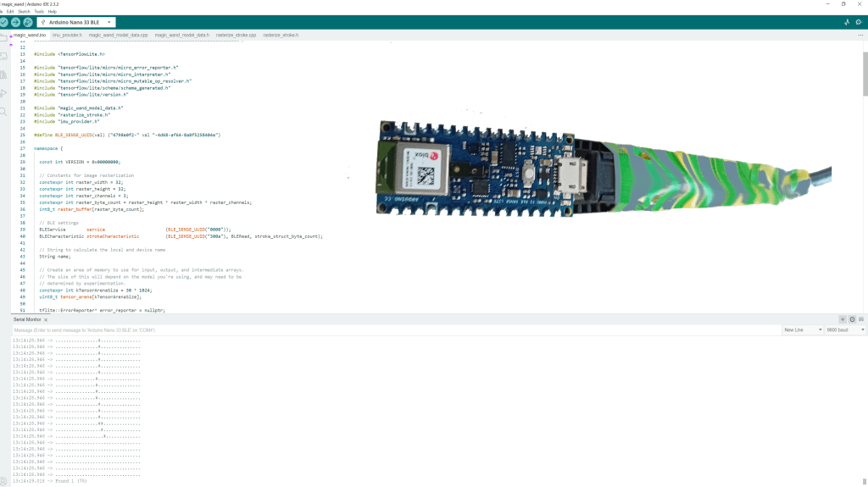868x487 pixels.
Task: Open the Sketch menu
Action: coord(24,12)
